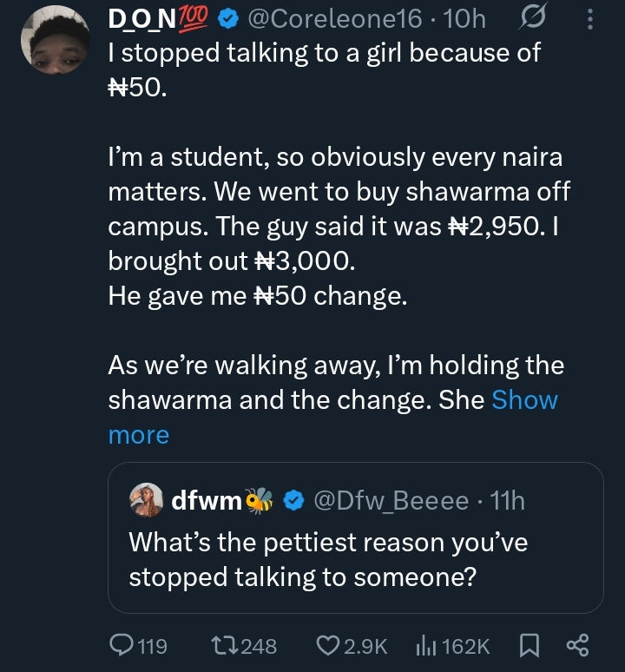Screen dimensions: 625x672
Task: Repost this tweet using the retweet icon
Action: pos(221,645)
